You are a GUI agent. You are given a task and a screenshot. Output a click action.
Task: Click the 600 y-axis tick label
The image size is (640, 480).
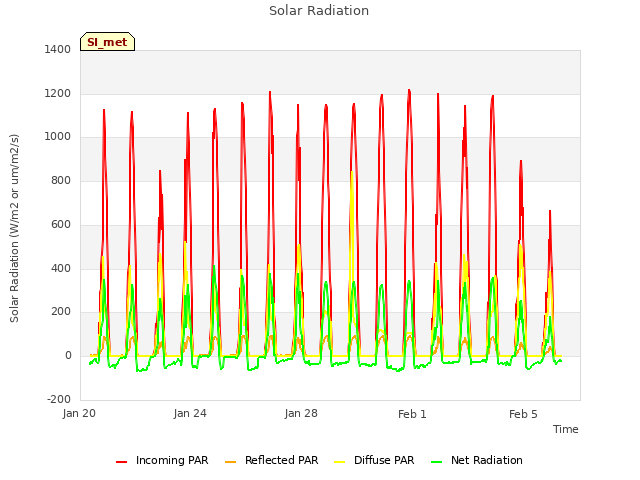point(61,224)
